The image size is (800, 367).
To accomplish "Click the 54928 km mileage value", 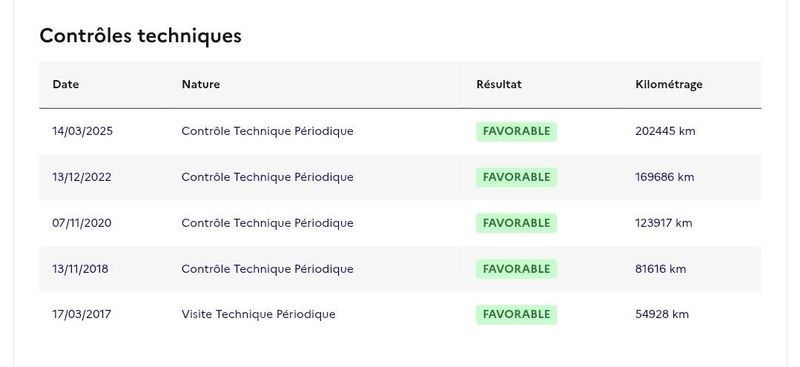I will (x=662, y=314).
